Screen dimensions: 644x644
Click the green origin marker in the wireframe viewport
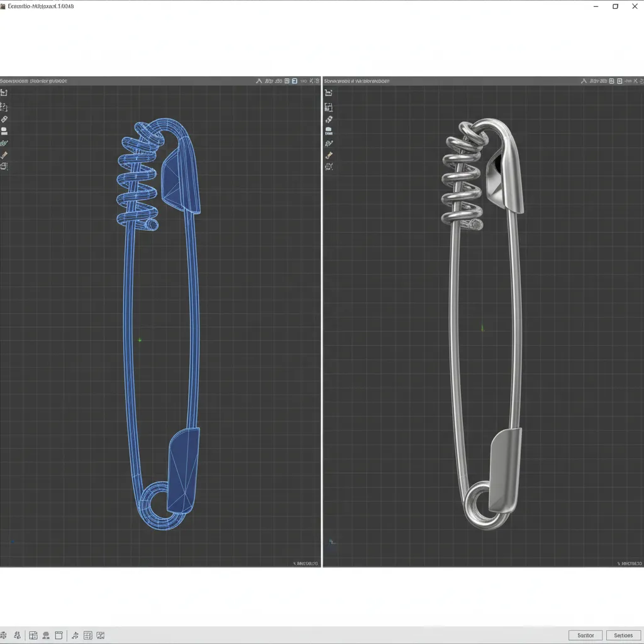[140, 340]
